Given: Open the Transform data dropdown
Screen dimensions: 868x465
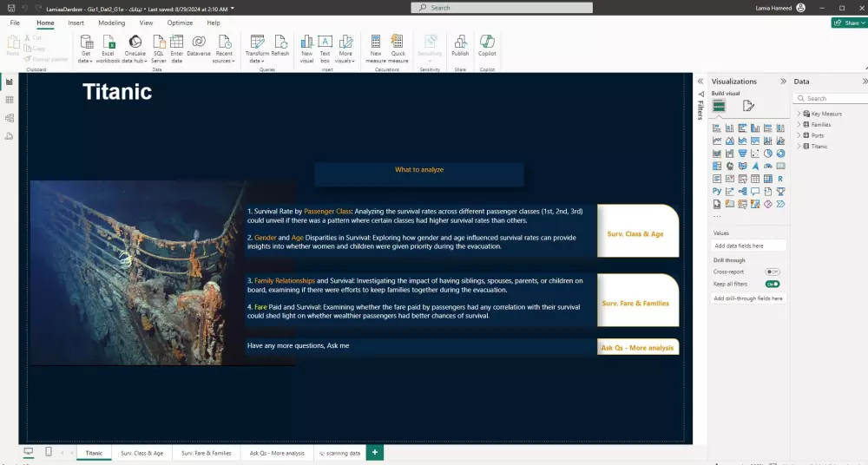Looking at the screenshot, I should pos(258,49).
